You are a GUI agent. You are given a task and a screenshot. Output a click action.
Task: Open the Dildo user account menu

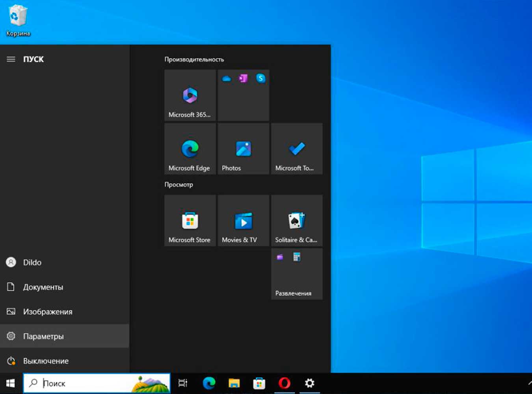tap(65, 262)
